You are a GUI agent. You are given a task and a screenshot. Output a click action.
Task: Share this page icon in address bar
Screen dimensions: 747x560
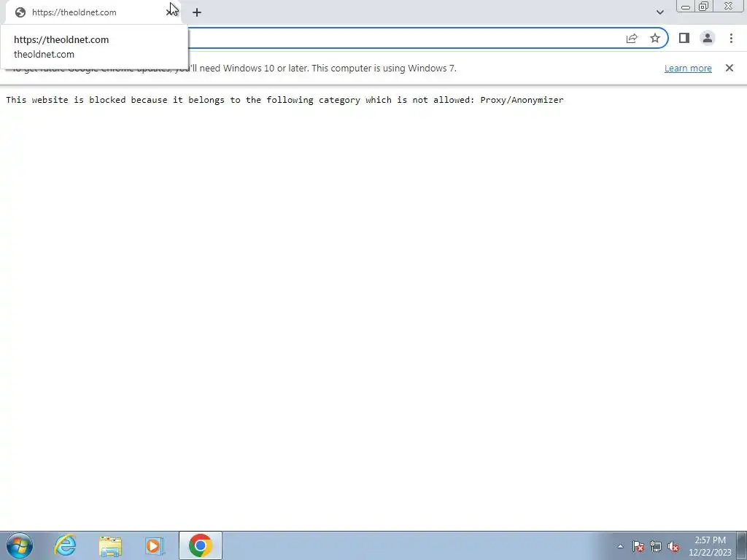click(x=632, y=38)
